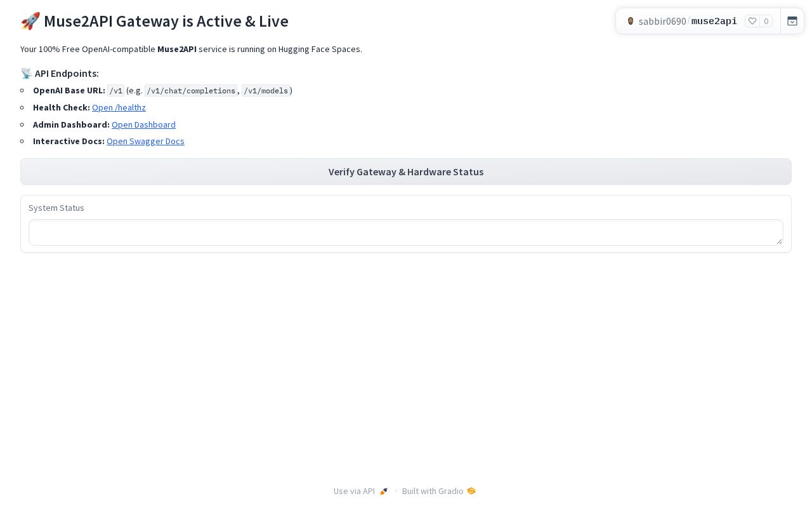The height and width of the screenshot is (508, 812).
Task: Click the sabbir0690 avatar icon
Action: (x=631, y=21)
